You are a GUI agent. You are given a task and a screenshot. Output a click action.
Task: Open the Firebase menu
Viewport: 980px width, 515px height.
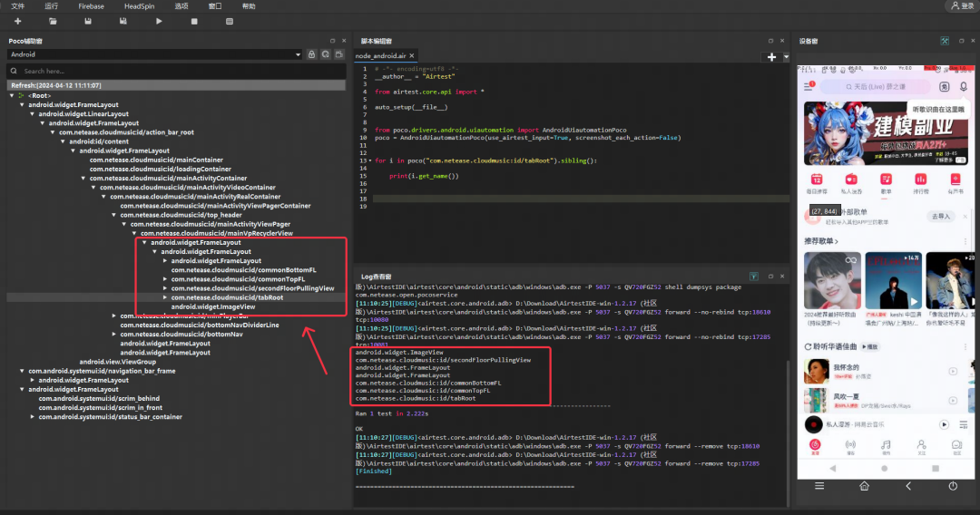[x=91, y=5]
